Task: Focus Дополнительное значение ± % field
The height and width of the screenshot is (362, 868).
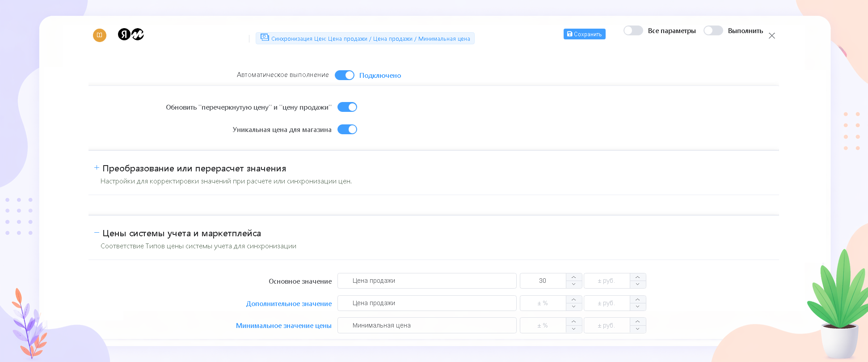Action: (x=543, y=303)
